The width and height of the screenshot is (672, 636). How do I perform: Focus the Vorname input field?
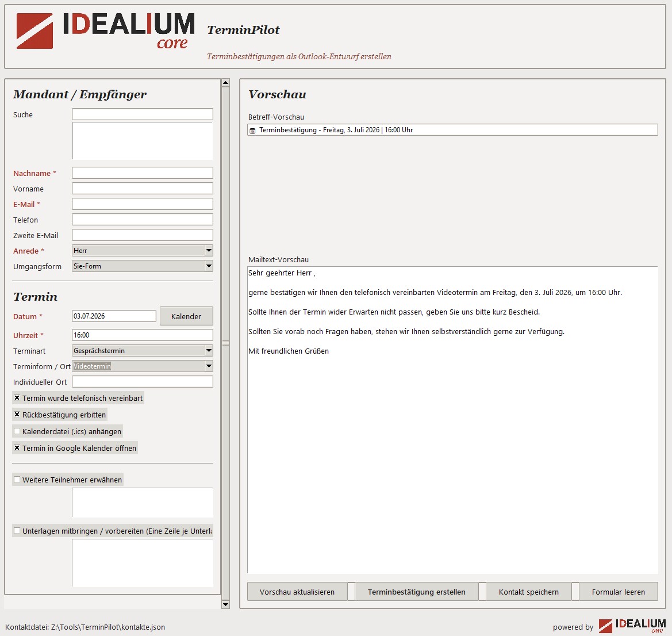[143, 188]
